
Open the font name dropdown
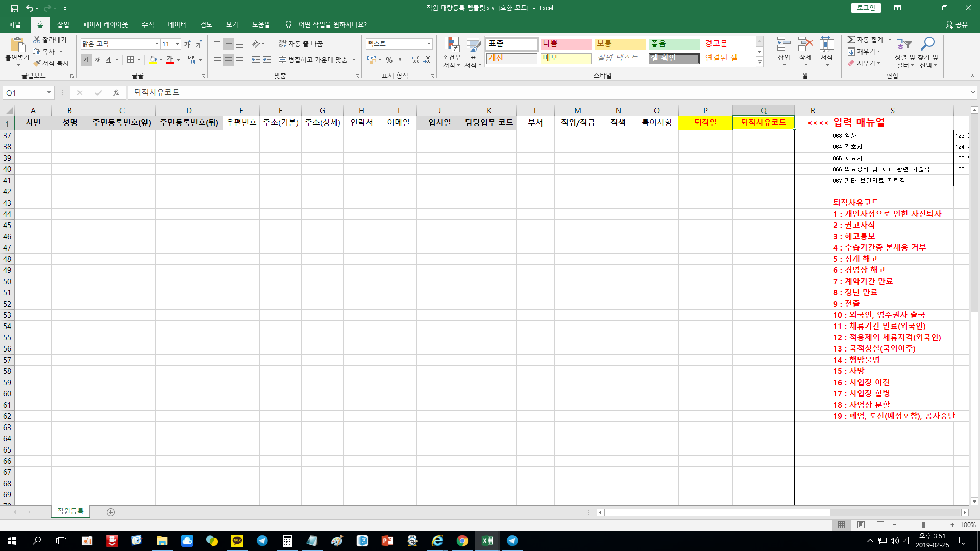coord(157,44)
